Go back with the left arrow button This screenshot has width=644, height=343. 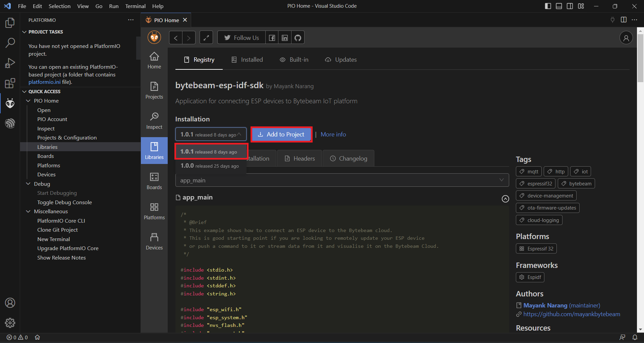[x=176, y=38]
